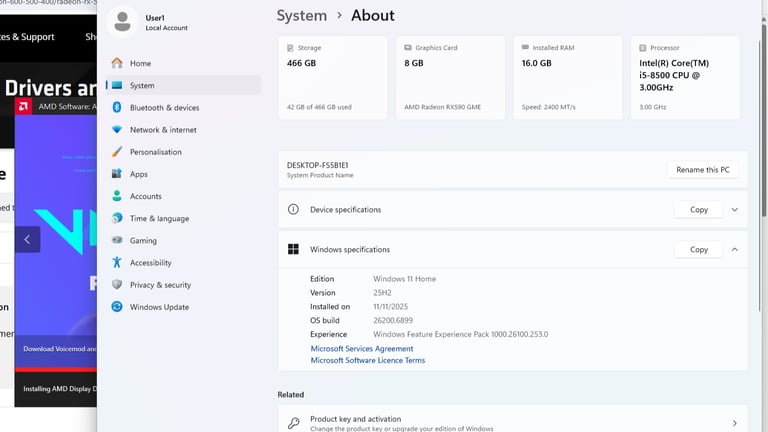The image size is (768, 432).
Task: Click the User1 profile avatar
Action: (122, 22)
